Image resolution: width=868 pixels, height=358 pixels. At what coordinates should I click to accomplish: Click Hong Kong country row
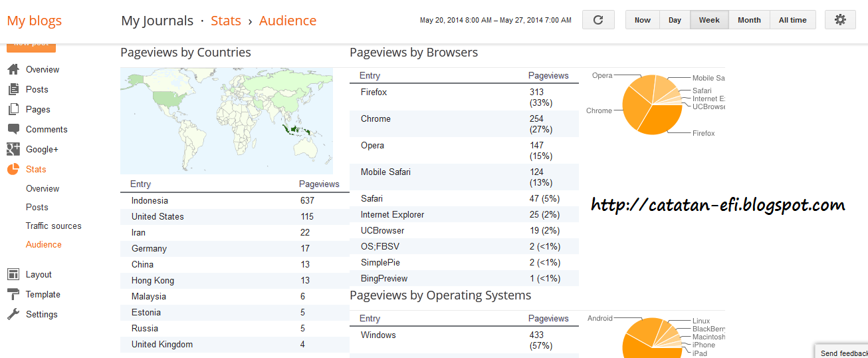235,280
